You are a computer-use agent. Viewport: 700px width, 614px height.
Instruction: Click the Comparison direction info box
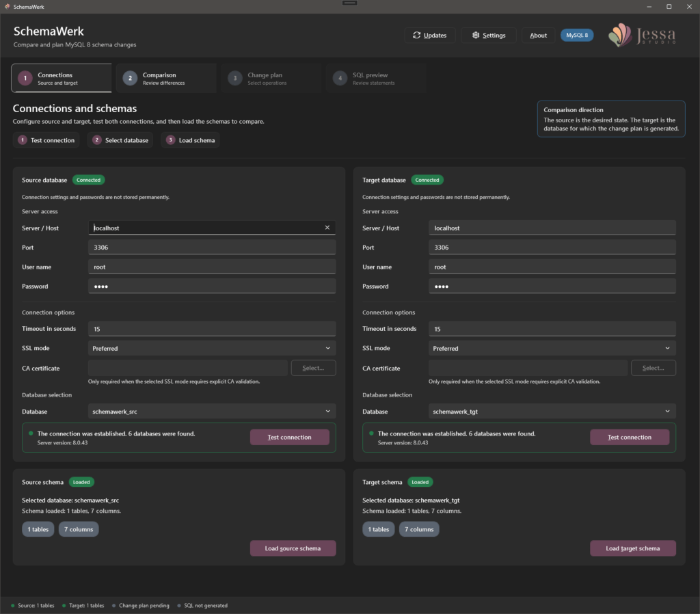(x=611, y=119)
